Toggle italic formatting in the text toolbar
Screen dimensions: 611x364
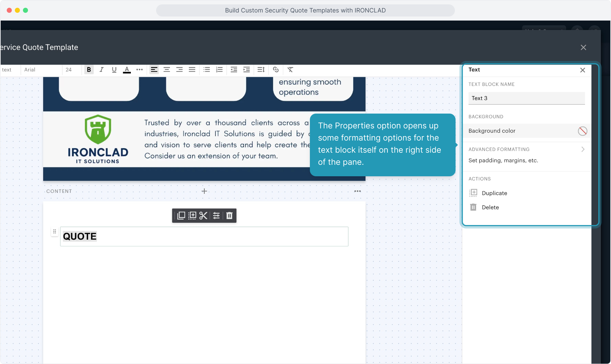coord(101,70)
